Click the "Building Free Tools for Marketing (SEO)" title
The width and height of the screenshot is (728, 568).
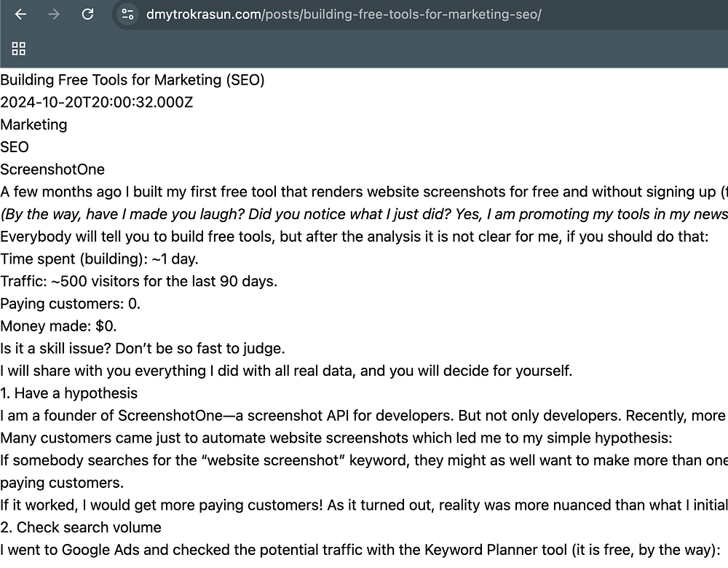point(132,80)
